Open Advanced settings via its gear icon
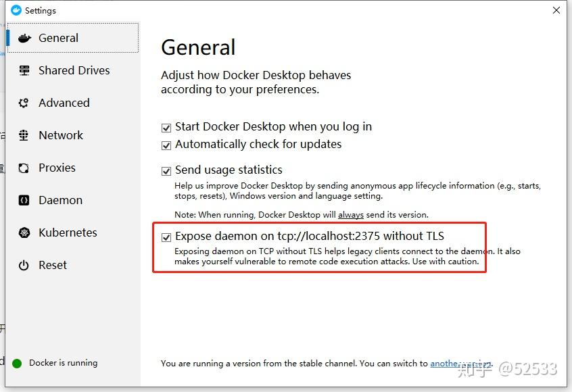The height and width of the screenshot is (392, 572). point(24,103)
